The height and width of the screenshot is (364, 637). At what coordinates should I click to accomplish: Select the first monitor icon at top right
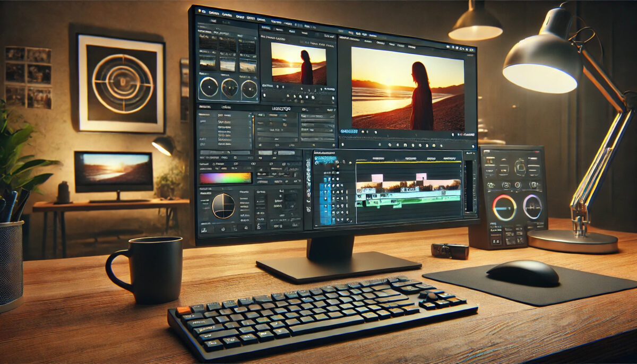(449, 48)
